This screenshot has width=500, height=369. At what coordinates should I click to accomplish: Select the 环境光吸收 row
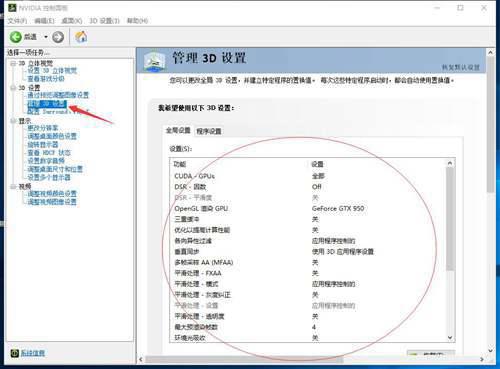tap(308, 337)
